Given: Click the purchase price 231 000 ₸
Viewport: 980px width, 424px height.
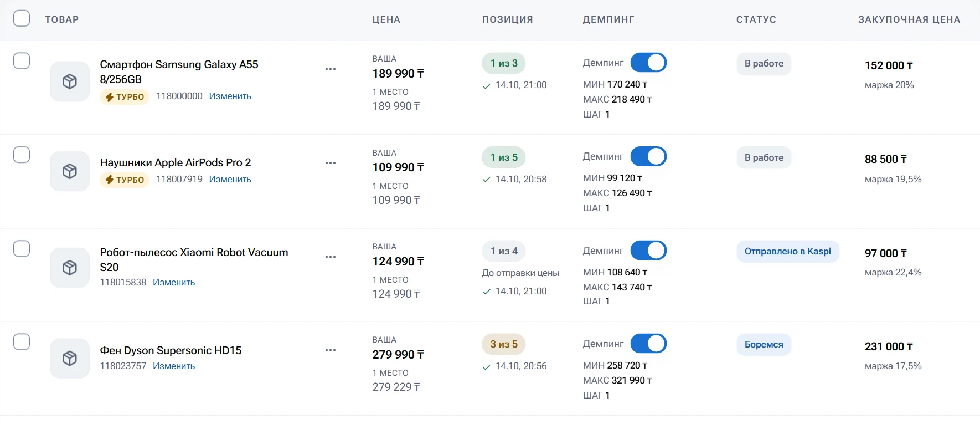Looking at the screenshot, I should 889,346.
